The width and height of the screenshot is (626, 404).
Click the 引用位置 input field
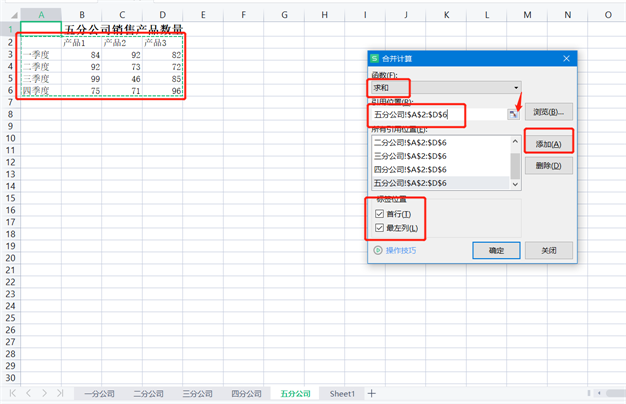point(436,115)
